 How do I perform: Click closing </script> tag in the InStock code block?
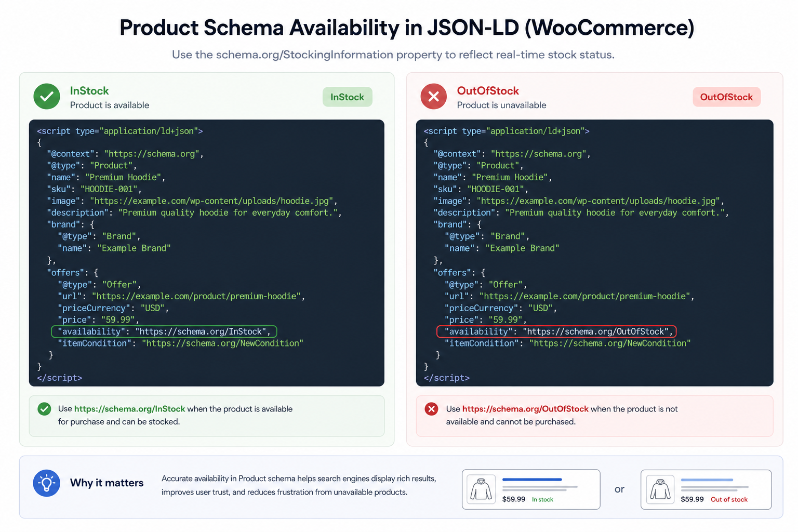tap(59, 378)
